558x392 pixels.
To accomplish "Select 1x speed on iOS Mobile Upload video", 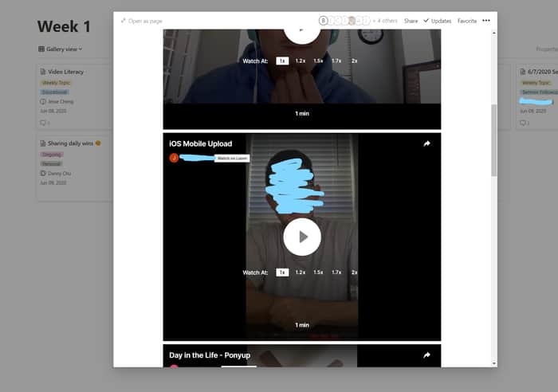I will pos(282,272).
